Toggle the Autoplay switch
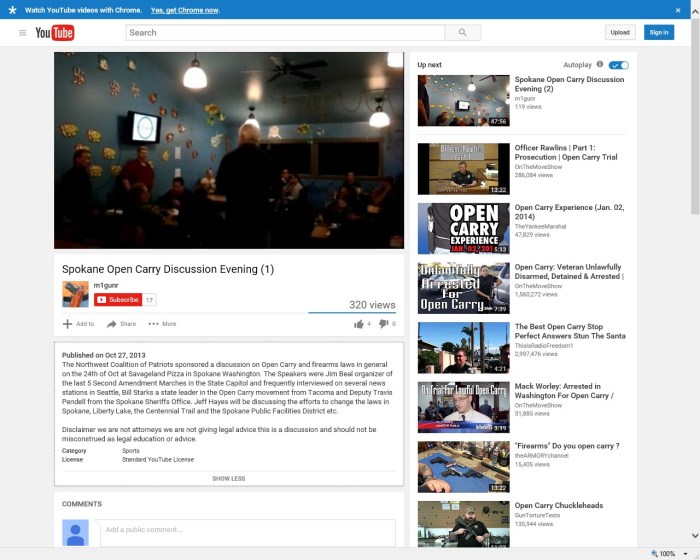Screen dimensions: 700x560 point(619,64)
